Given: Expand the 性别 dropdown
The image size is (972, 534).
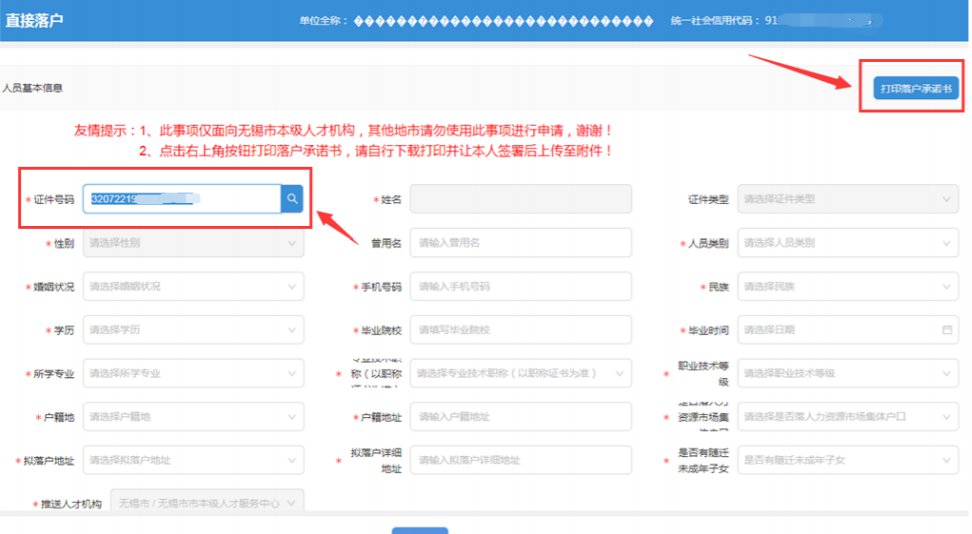Looking at the screenshot, I should (193, 243).
